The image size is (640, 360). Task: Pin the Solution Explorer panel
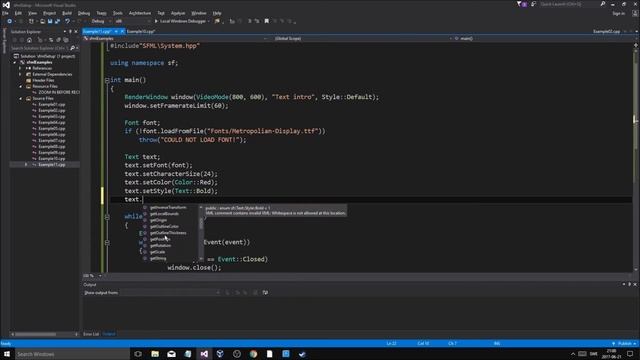70,31
